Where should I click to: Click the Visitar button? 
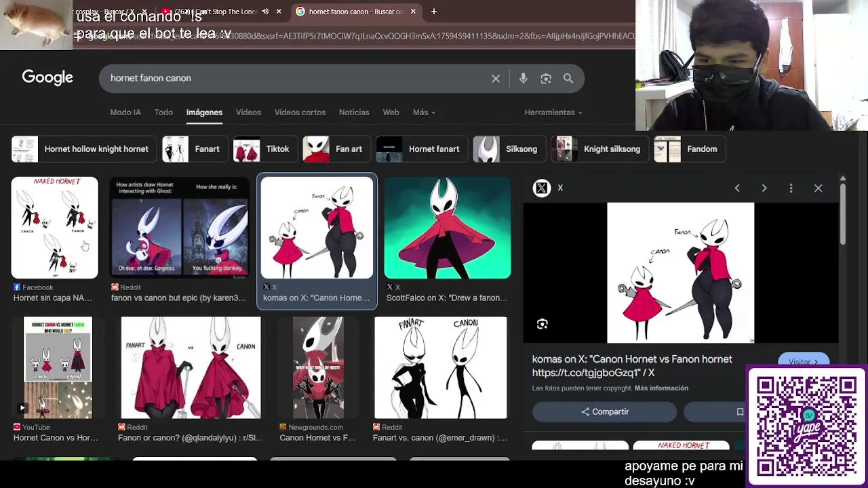click(x=804, y=361)
